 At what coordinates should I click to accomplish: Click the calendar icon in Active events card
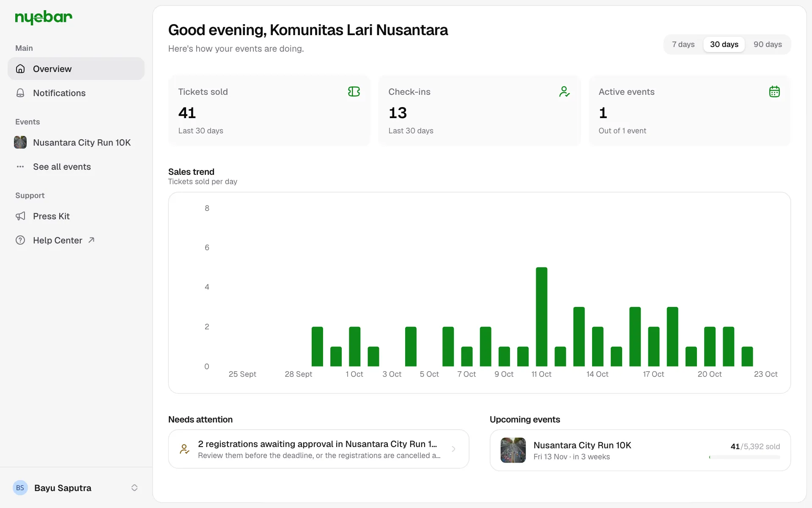[x=774, y=91]
